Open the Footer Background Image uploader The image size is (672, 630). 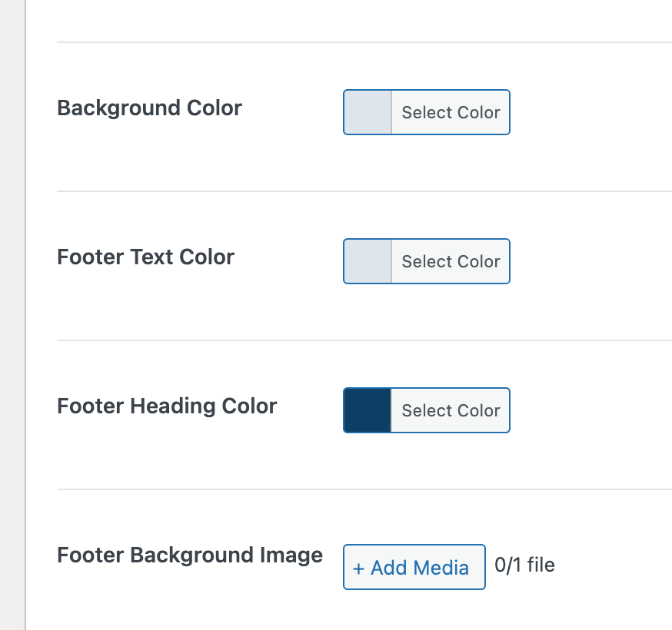[x=414, y=567]
